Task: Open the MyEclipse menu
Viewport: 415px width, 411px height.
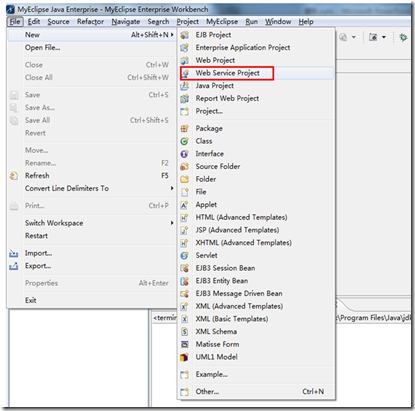Action: tap(222, 22)
